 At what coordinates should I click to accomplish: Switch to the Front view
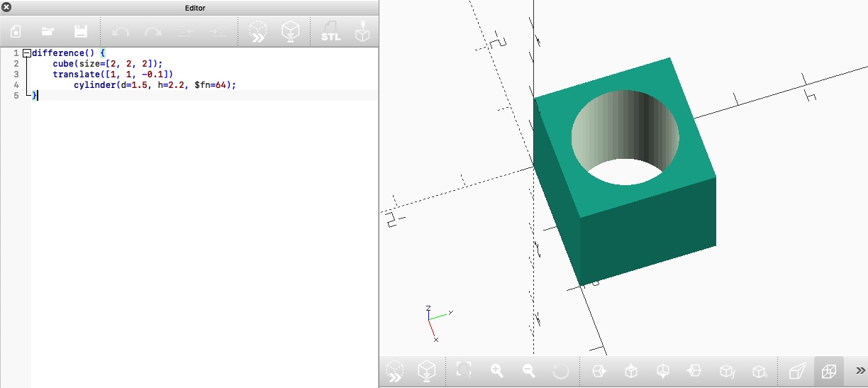(x=727, y=371)
